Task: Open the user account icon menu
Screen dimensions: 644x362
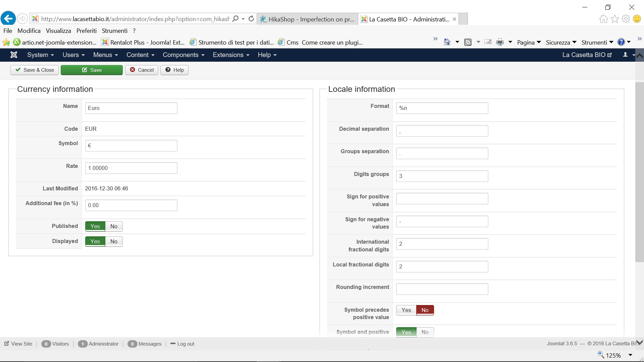Action: (626, 55)
